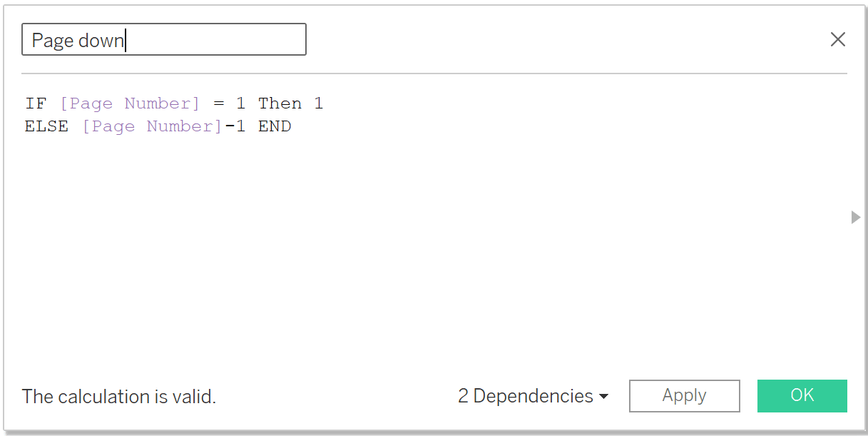This screenshot has width=868, height=436.
Task: Click the number 1 after Then
Action: point(318,103)
